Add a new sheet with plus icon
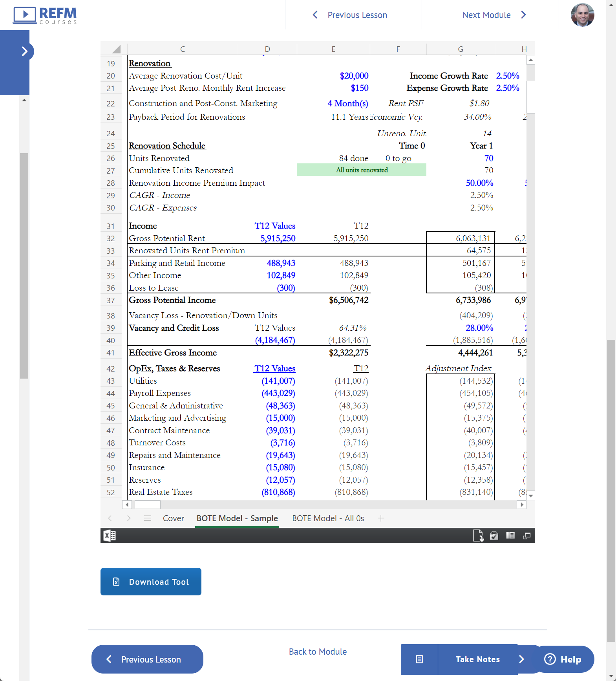 pyautogui.click(x=381, y=518)
